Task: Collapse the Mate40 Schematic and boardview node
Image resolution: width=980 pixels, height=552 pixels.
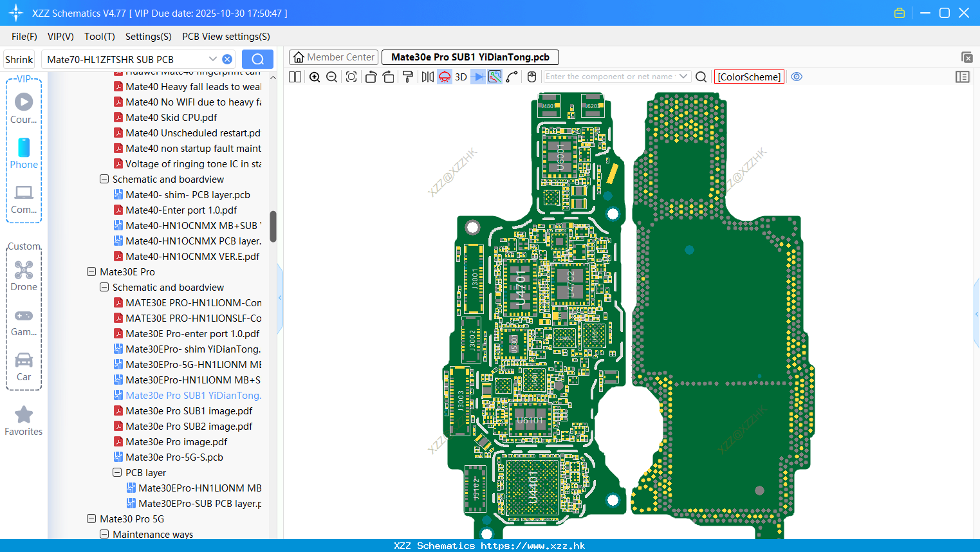Action: (x=104, y=179)
